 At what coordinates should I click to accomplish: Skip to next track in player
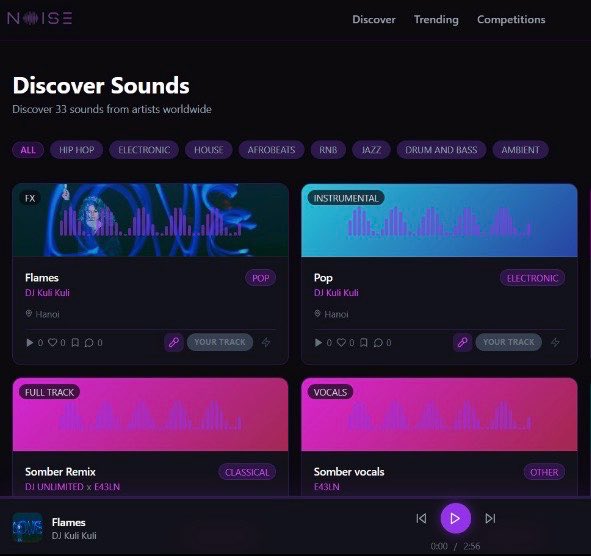coord(490,519)
